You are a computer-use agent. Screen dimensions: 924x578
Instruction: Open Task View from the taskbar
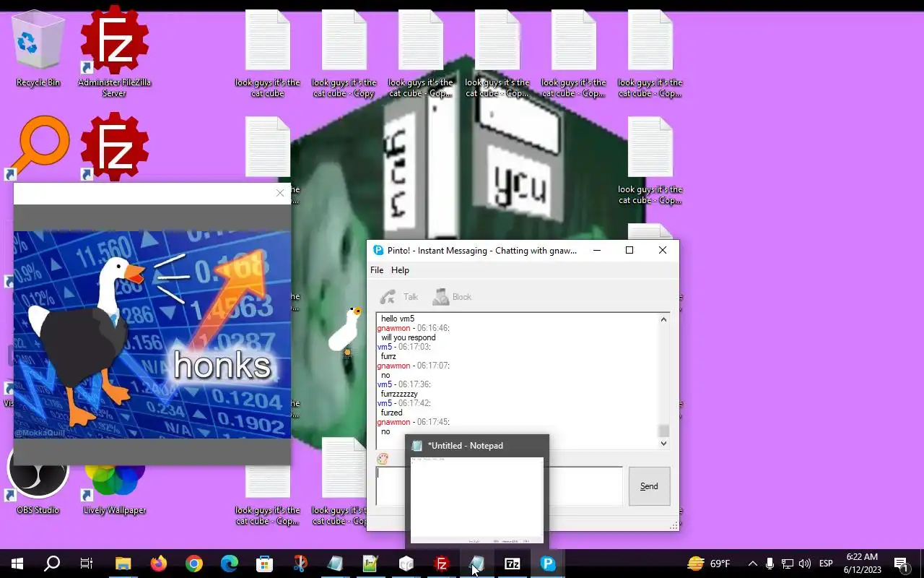click(87, 564)
